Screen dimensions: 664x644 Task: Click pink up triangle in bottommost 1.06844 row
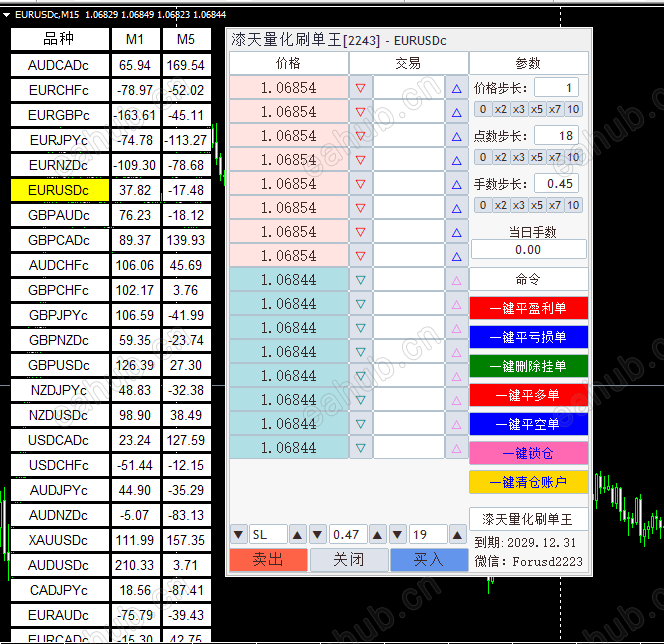[x=456, y=448]
